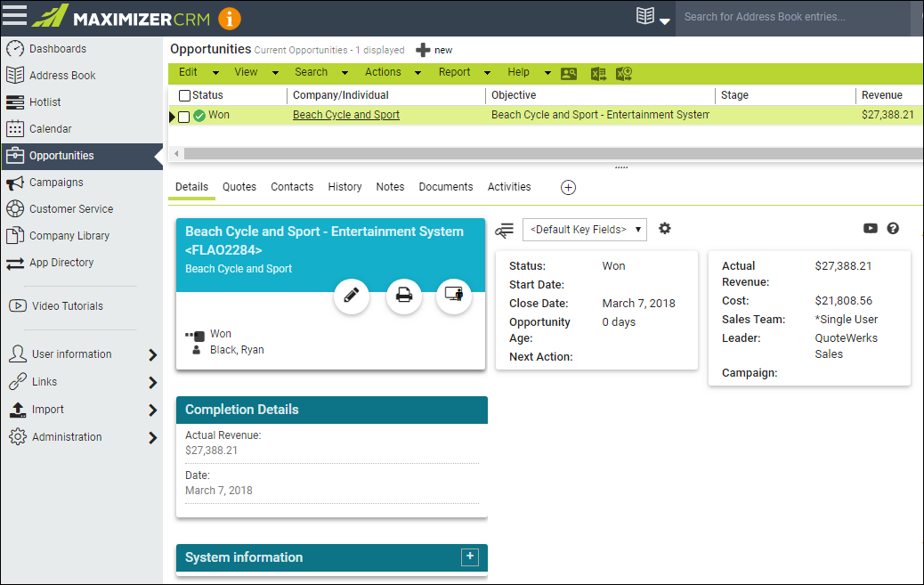Click the hamburger menu icon

pos(15,17)
